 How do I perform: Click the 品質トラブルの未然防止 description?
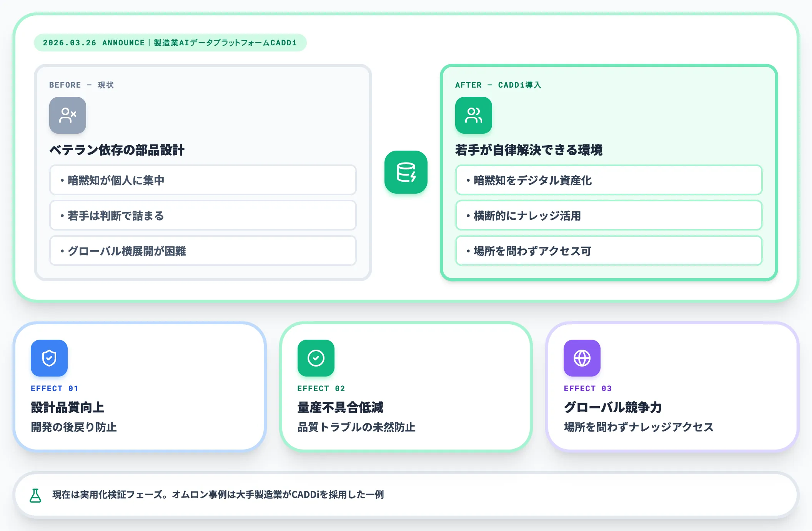click(x=357, y=427)
